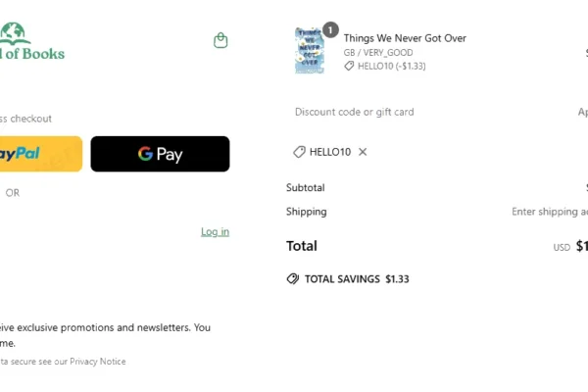Focus the Discount code or gift card field

pos(421,112)
